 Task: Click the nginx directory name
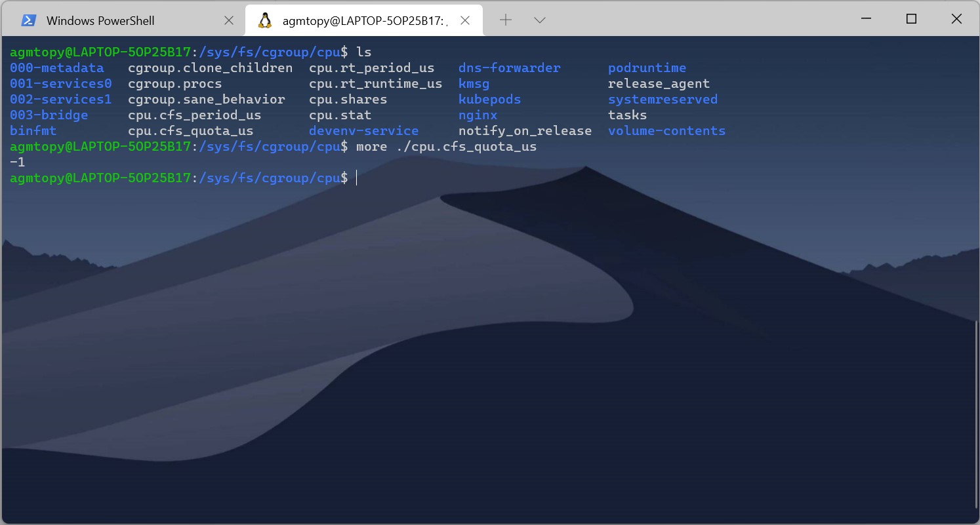478,115
